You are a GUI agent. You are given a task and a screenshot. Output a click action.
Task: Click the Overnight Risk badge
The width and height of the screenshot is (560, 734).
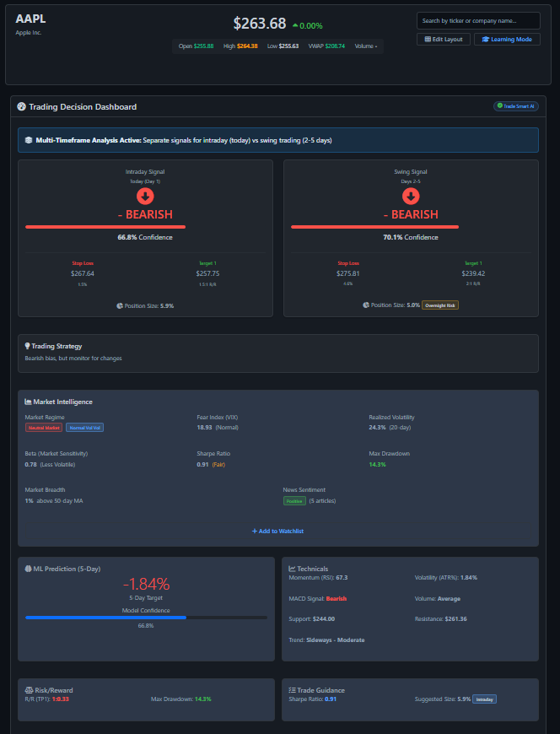(440, 305)
